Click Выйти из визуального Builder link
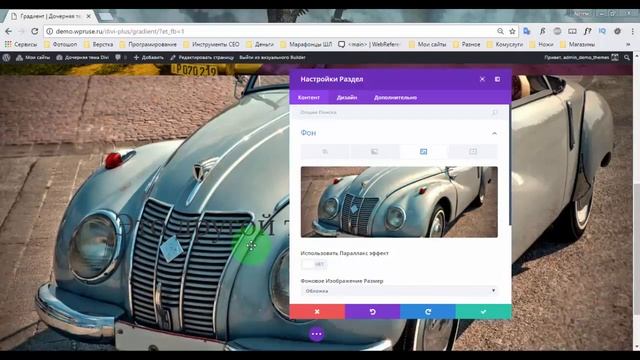 (272, 58)
